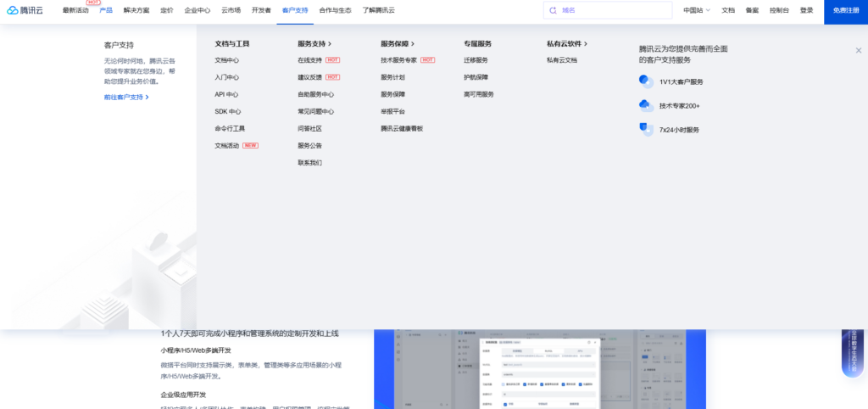Open 建议反馈 link
The width and height of the screenshot is (868, 409).
pyautogui.click(x=310, y=77)
